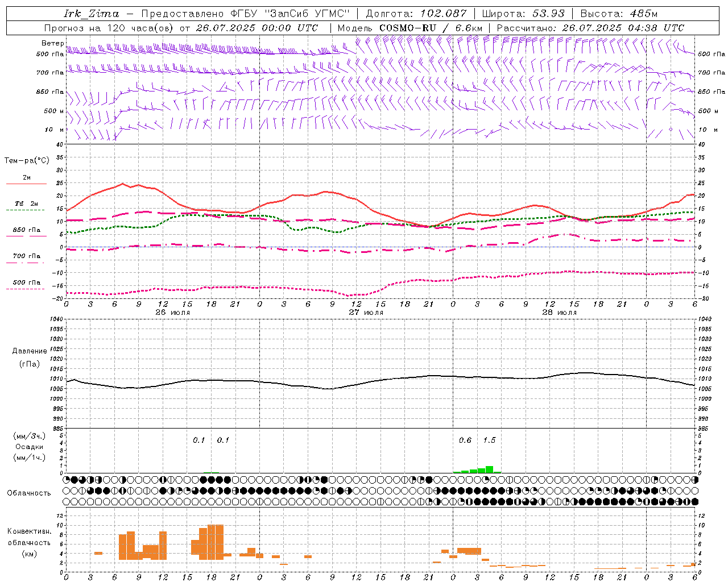Click the "Осадки" precipitation label
This screenshot has width=728, height=582.
30,447
